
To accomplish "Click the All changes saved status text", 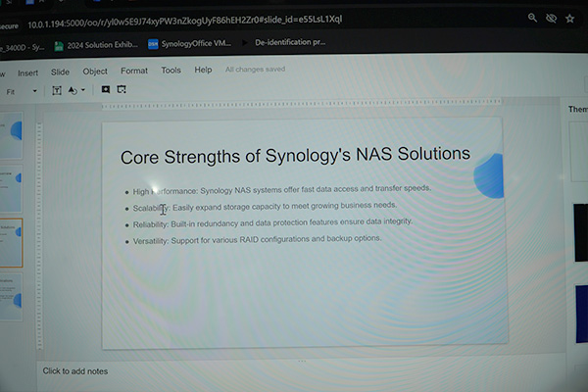I will click(256, 70).
